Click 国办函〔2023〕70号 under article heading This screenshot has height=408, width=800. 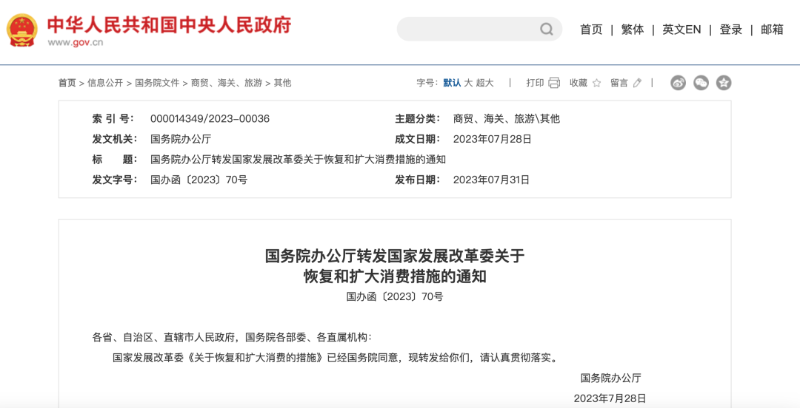[395, 296]
